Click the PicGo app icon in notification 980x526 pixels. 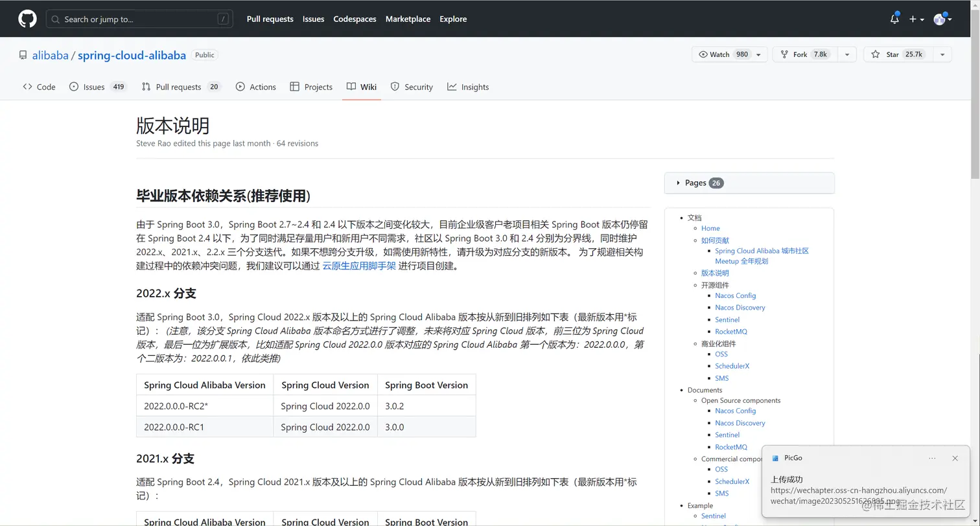[x=775, y=458]
